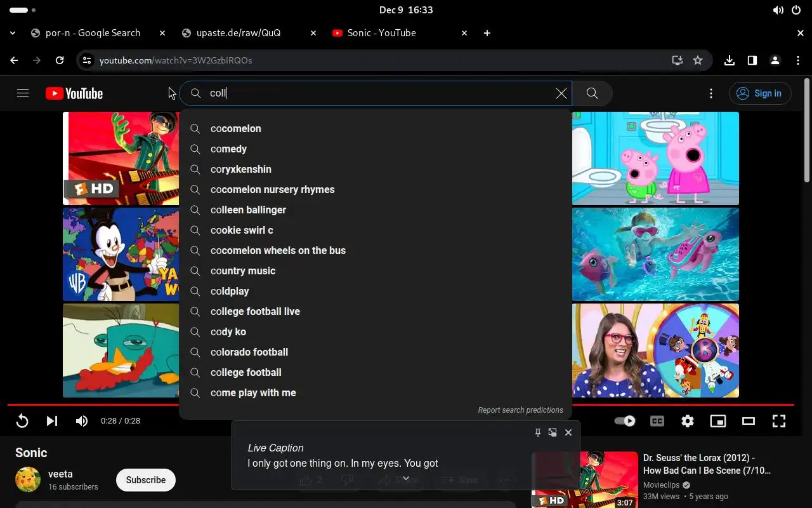Viewport: 812px width, 508px height.
Task: Select suggestion 'comedy'
Action: pos(376,149)
